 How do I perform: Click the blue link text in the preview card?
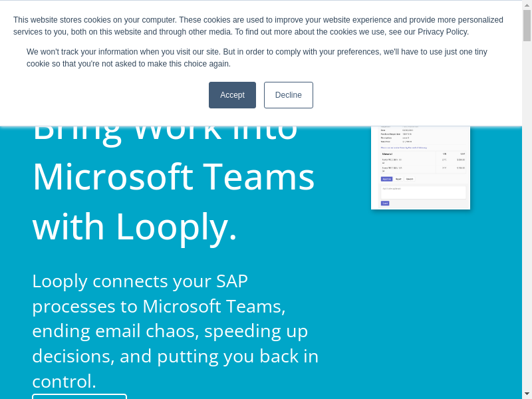(x=404, y=148)
